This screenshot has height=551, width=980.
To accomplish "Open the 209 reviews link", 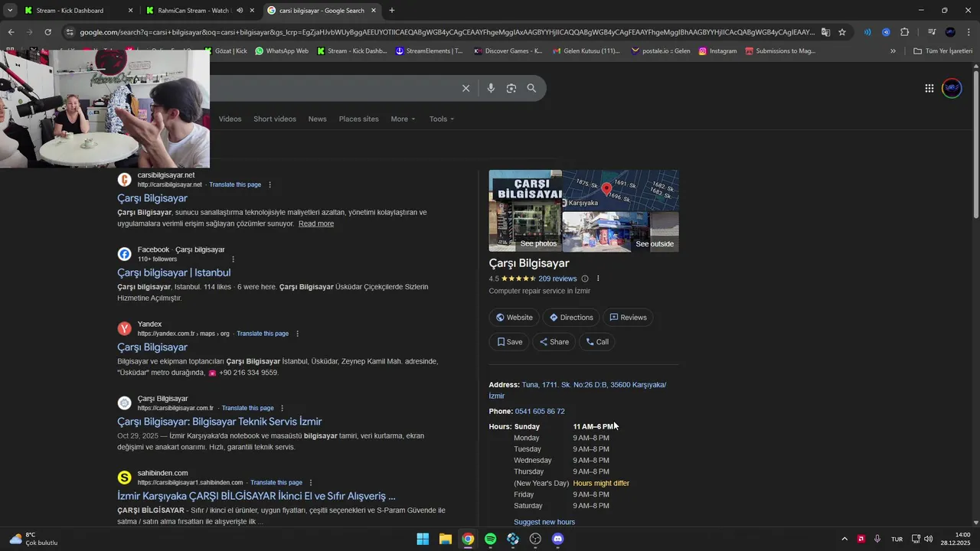I will 557,279.
